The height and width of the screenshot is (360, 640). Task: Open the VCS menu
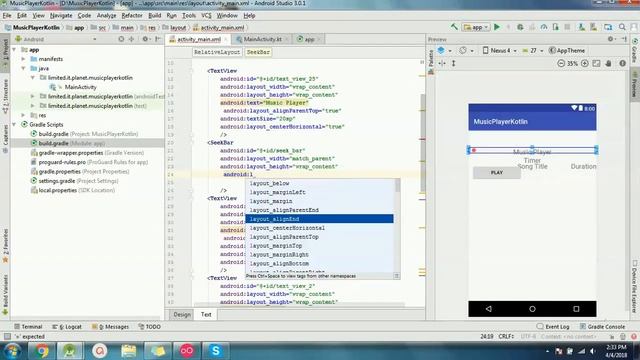pos(206,16)
